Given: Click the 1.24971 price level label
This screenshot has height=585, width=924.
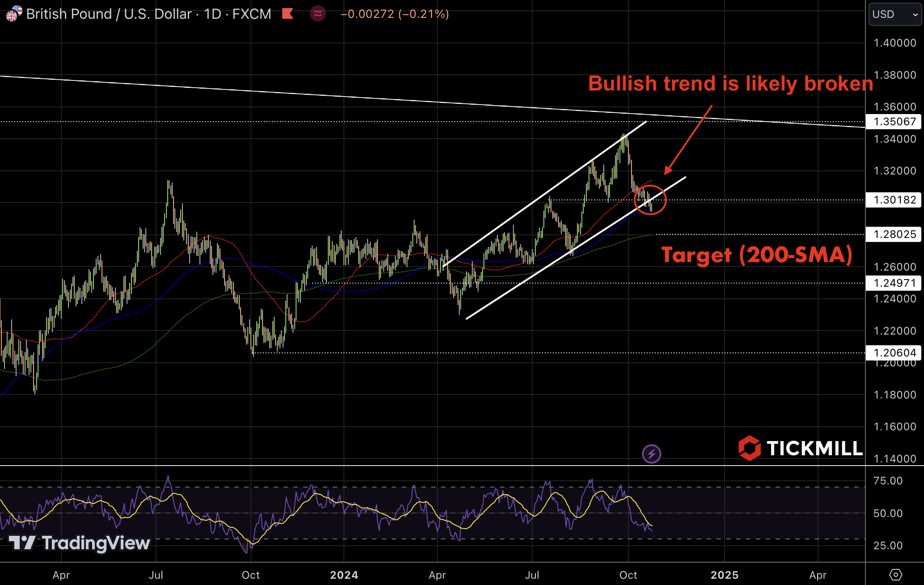Looking at the screenshot, I should pos(894,283).
